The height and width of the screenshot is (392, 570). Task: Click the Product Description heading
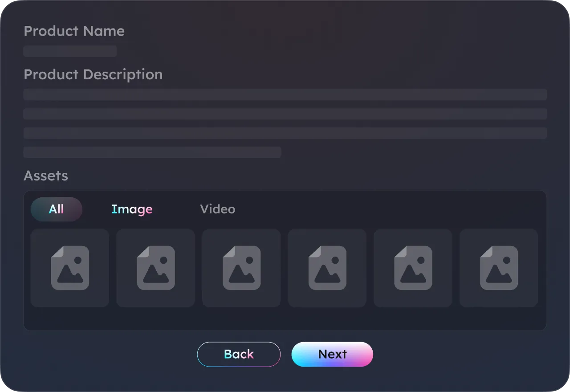pyautogui.click(x=93, y=74)
